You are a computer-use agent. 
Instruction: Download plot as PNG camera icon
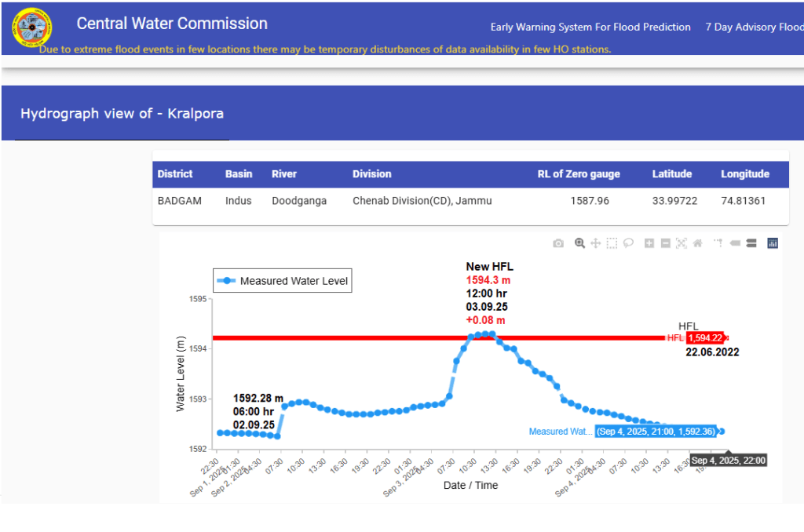(557, 243)
